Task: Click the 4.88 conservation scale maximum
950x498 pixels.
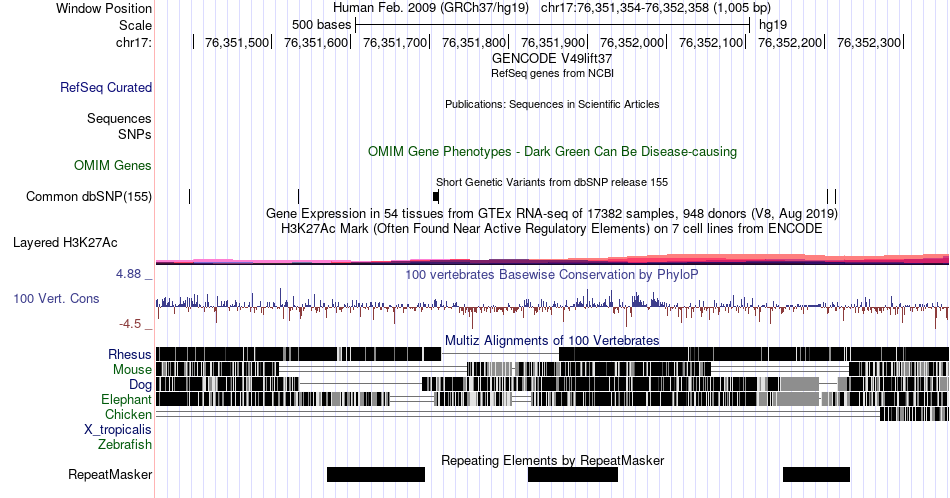Action: (x=128, y=274)
